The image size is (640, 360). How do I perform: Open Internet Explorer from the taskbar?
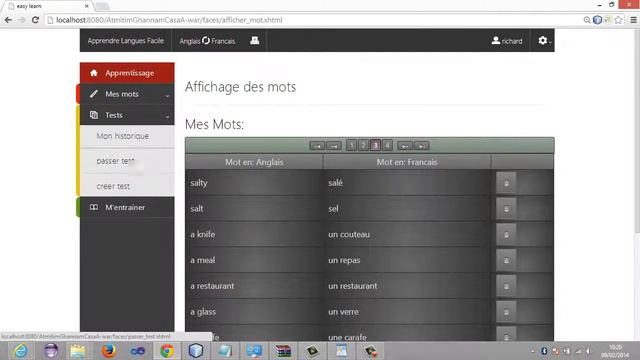click(x=20, y=351)
